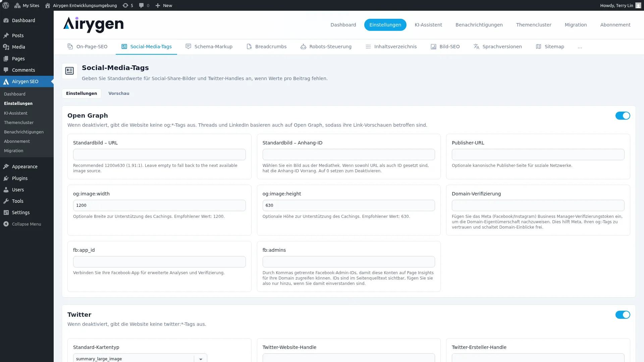Open Themencluster in top navigation
Image resolution: width=644 pixels, height=362 pixels.
point(534,25)
